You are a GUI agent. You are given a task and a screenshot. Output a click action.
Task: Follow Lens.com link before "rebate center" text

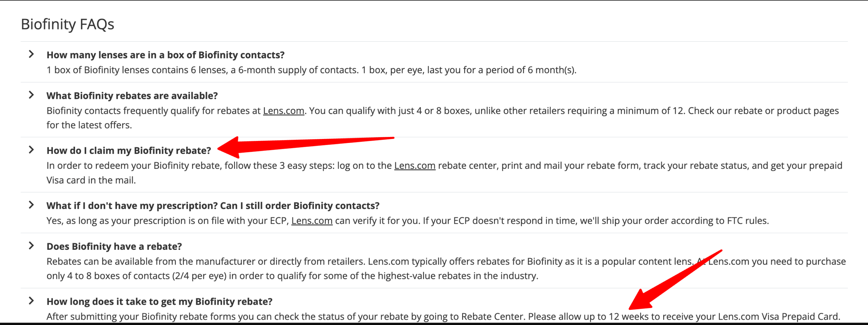(414, 166)
